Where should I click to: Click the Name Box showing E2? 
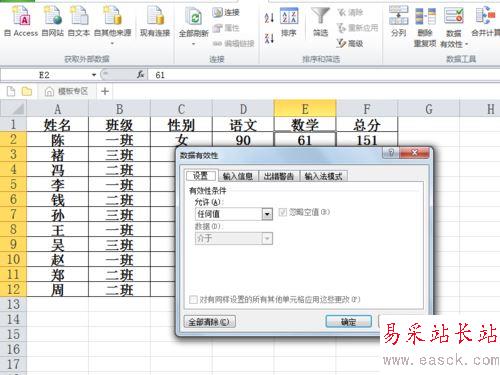(45, 75)
